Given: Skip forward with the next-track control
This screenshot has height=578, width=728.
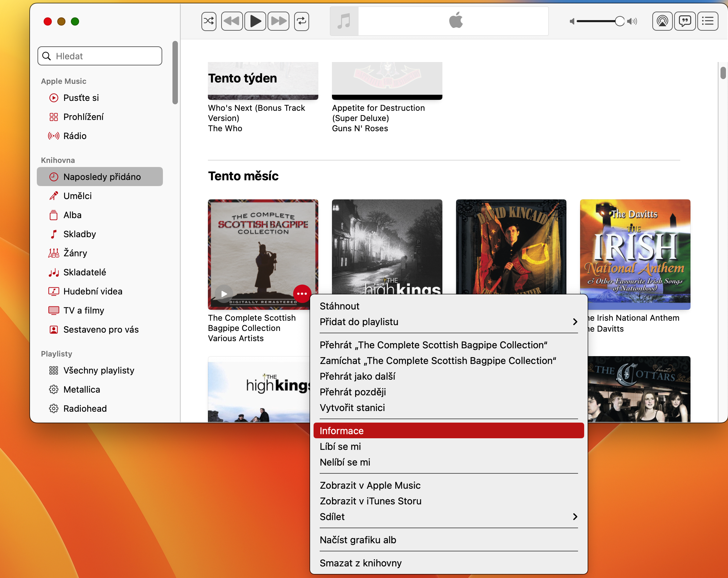Looking at the screenshot, I should point(278,21).
